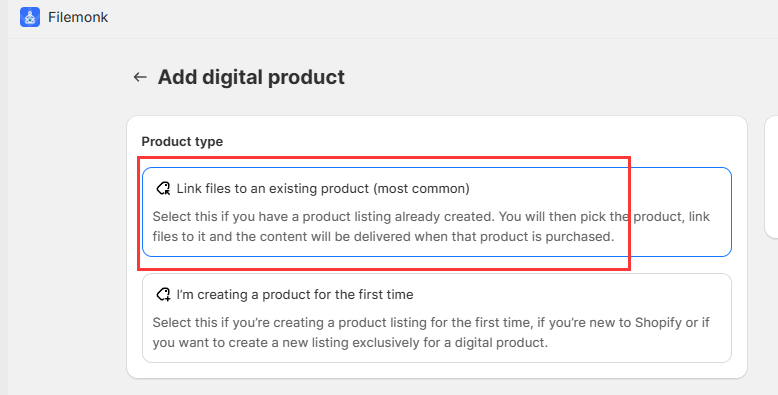Click the Filemonk app name text

78,17
